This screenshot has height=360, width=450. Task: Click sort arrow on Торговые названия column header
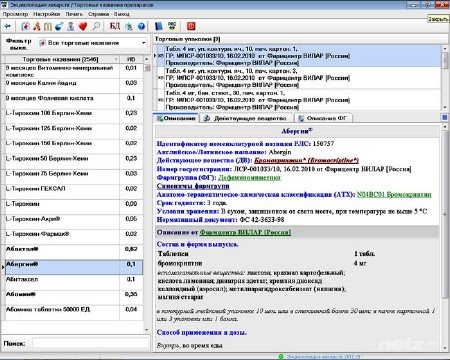[x=116, y=59]
